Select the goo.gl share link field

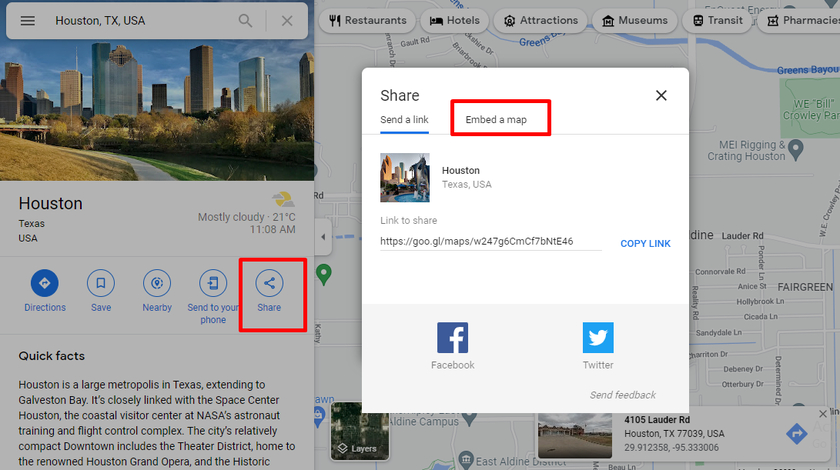tap(491, 242)
